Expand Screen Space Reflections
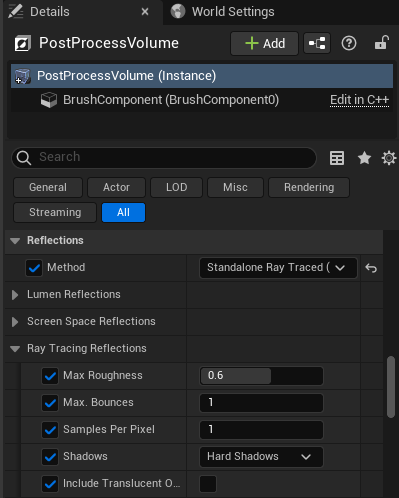 click(x=15, y=322)
